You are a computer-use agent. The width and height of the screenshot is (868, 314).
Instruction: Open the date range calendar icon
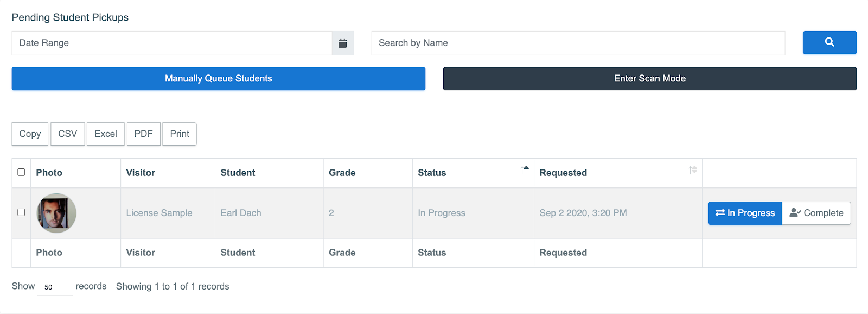point(342,43)
